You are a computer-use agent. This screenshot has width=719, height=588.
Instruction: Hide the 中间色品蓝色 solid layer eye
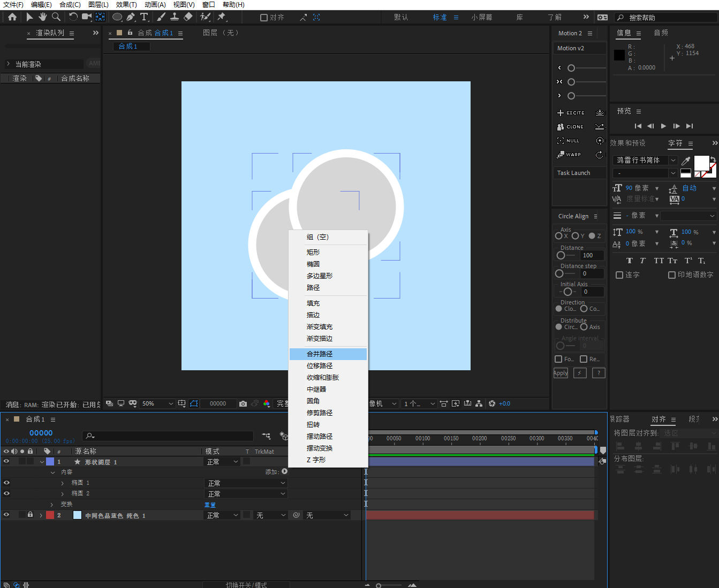(x=6, y=515)
